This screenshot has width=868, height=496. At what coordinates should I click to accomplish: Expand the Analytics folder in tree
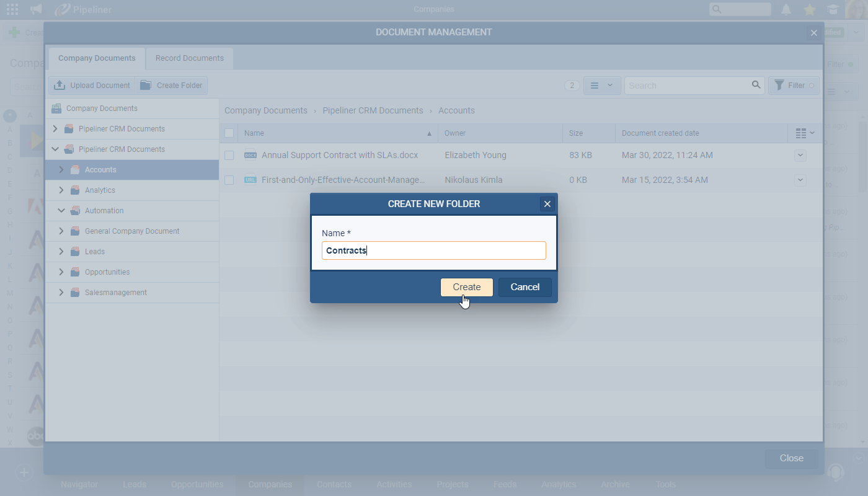click(x=61, y=190)
